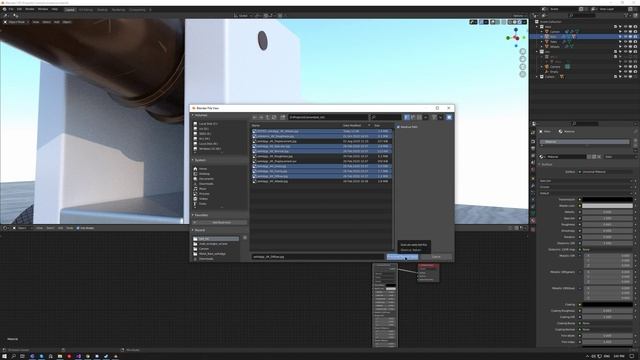640x360 pixels.
Task: Click the black Coating color swatch
Action: pyautogui.click(x=607, y=304)
